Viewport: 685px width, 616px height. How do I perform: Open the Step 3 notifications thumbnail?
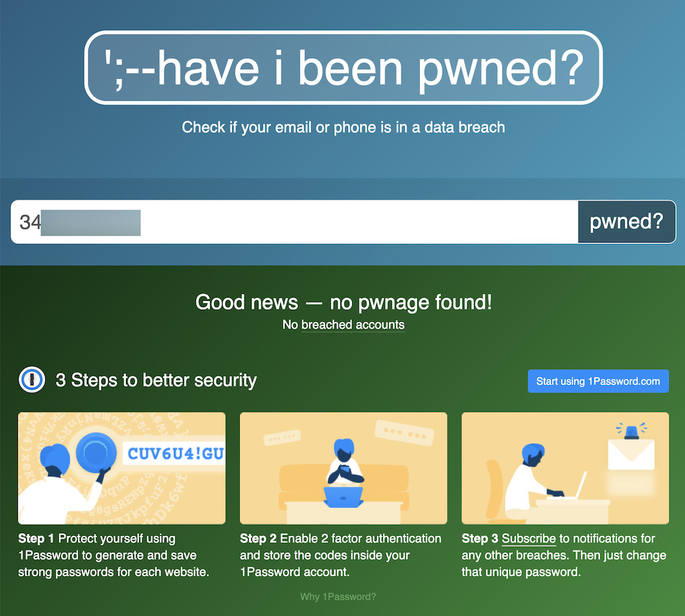pyautogui.click(x=565, y=468)
